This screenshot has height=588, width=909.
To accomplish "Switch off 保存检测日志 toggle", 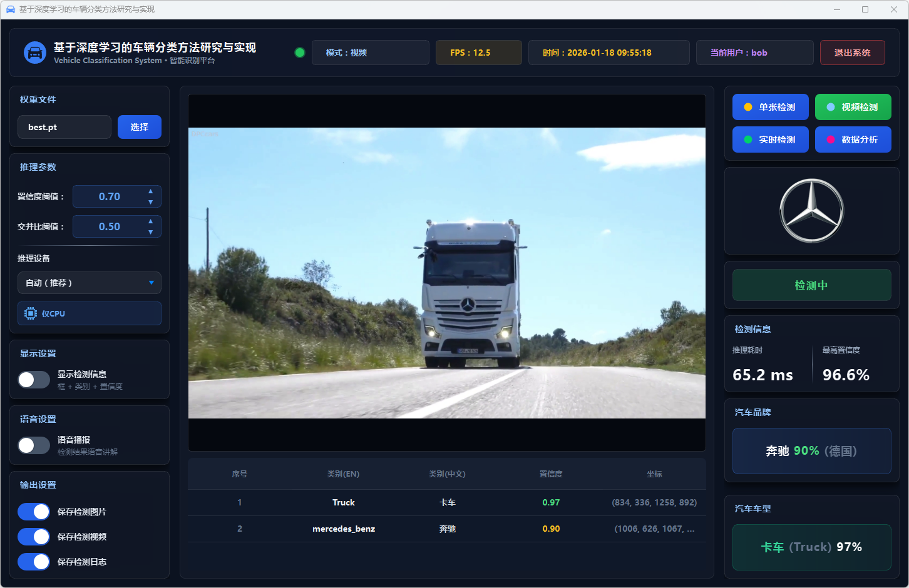I will click(34, 562).
